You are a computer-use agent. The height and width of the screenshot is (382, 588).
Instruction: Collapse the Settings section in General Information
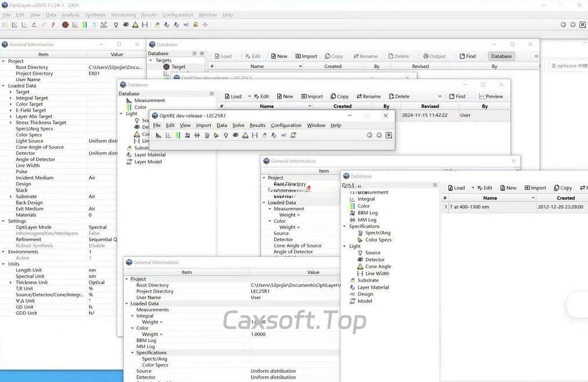[3, 221]
